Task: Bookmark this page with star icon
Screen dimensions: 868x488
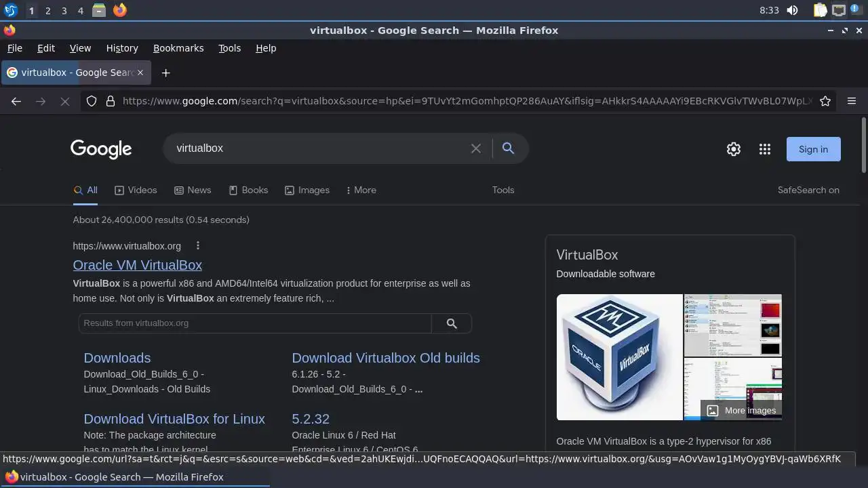Action: (x=825, y=101)
